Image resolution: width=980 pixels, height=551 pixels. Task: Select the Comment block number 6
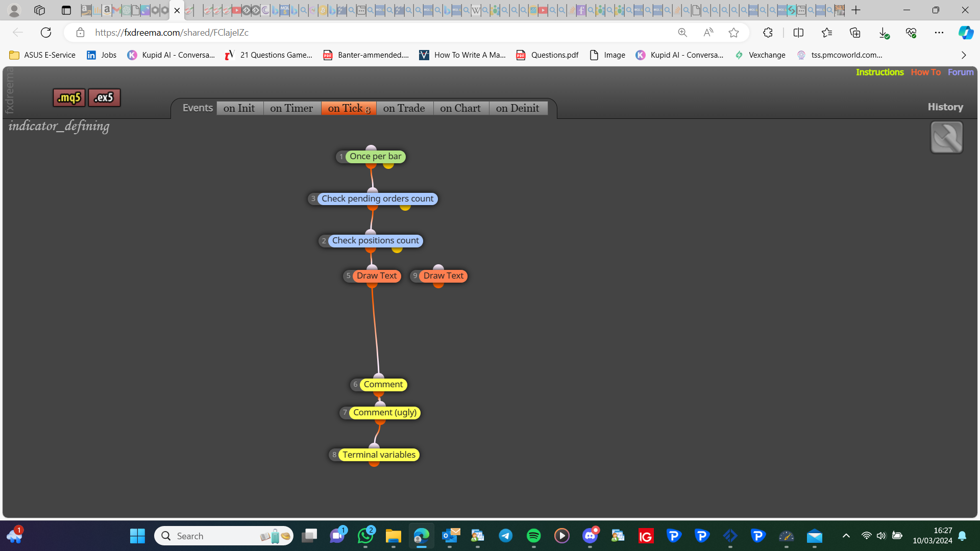383,385
